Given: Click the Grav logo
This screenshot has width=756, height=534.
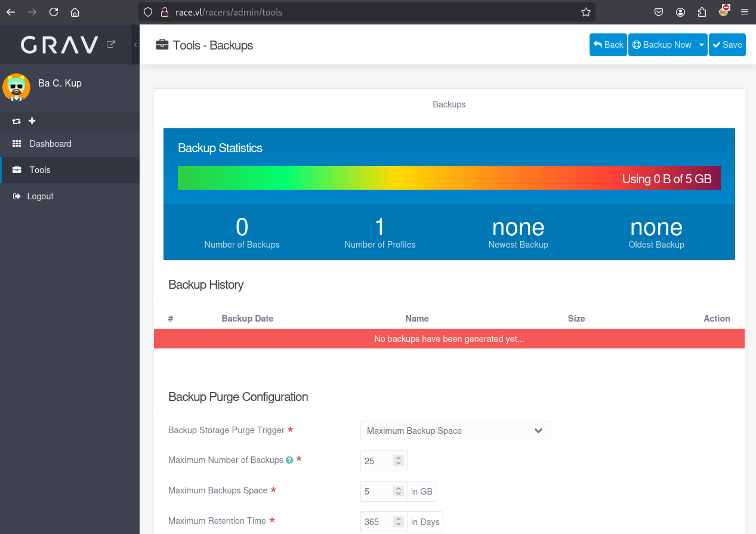Looking at the screenshot, I should point(59,45).
